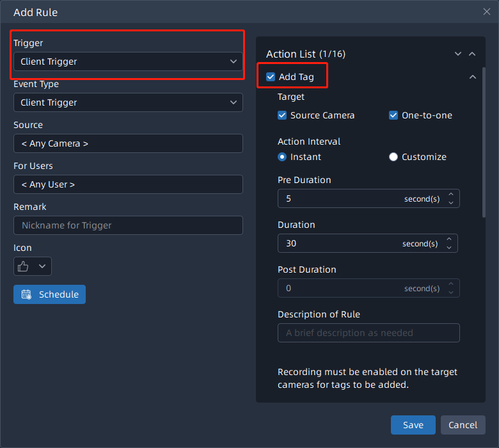The image size is (499, 448).
Task: Collapse all actions with up chevron
Action: tap(472, 54)
